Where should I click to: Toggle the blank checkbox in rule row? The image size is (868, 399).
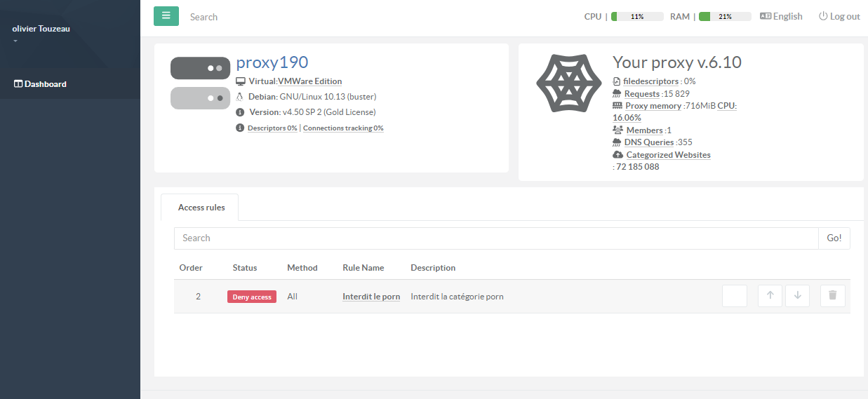[734, 296]
